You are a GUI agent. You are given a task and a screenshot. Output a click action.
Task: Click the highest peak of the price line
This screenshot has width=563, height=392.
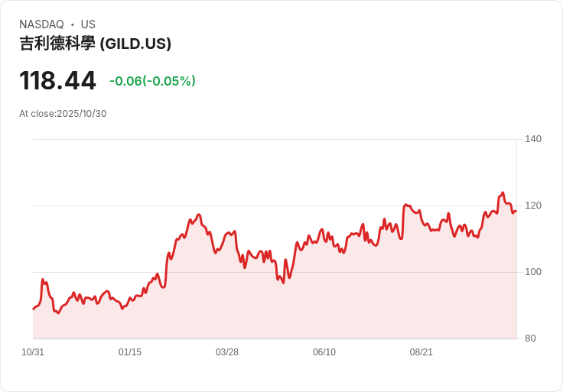coord(503,193)
